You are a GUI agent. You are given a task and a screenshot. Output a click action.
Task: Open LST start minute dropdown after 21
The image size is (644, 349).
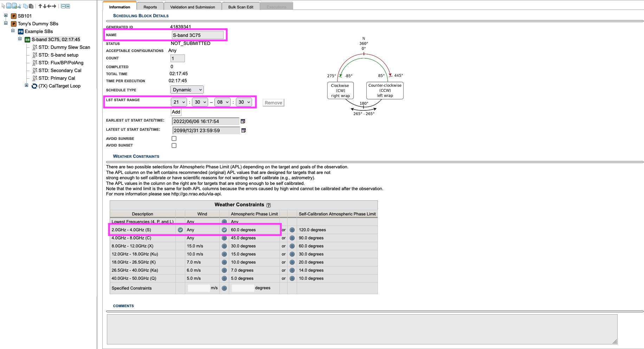(x=200, y=102)
